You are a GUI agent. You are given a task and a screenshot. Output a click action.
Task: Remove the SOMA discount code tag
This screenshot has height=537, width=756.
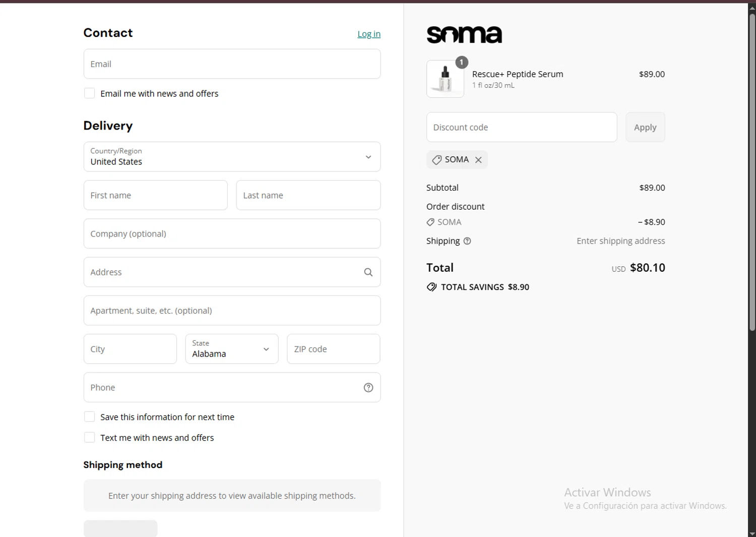tap(478, 160)
